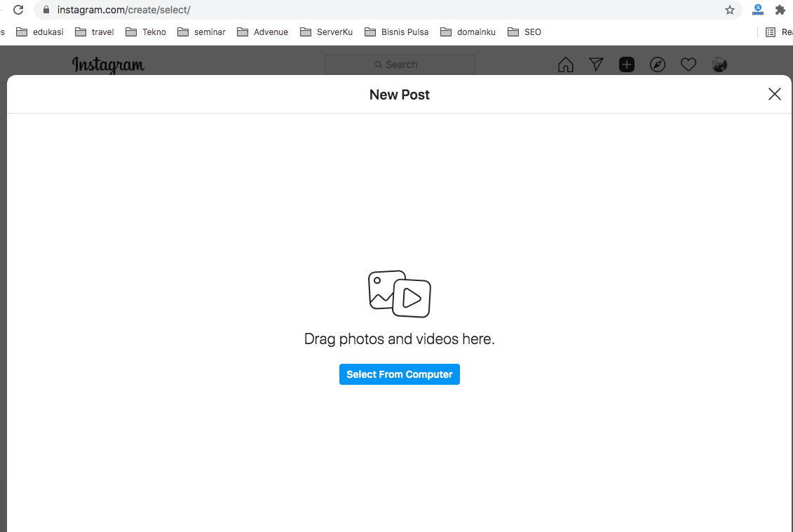Open the blue extension icon beside the star

pos(758,10)
